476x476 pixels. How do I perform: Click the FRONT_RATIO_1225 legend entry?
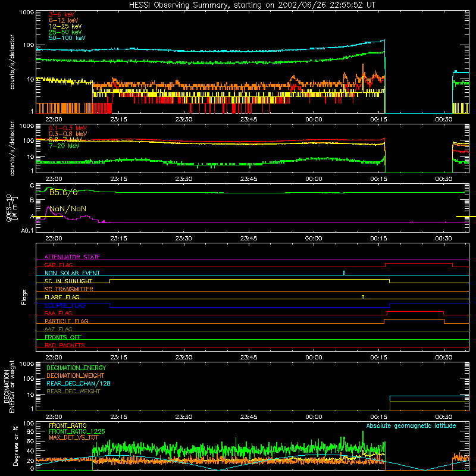click(77, 431)
